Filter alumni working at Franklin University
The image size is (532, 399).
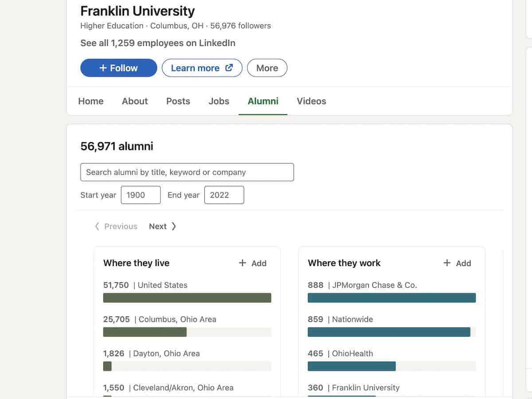tap(354, 387)
